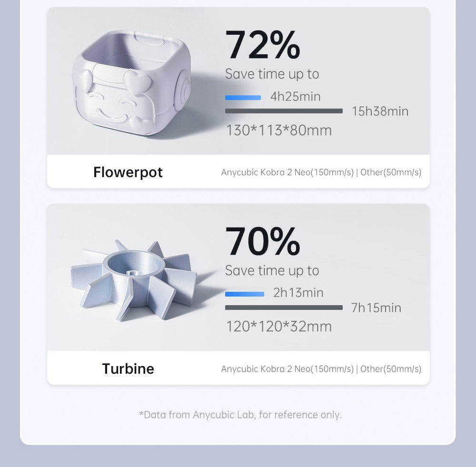Click the 15h38min time label
This screenshot has height=467, width=476.
coord(380,111)
